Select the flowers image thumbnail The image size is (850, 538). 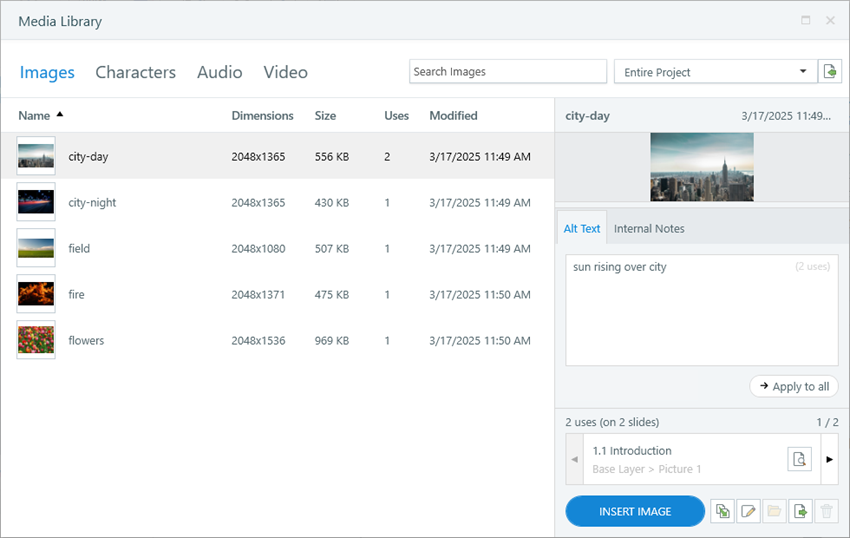[36, 341]
